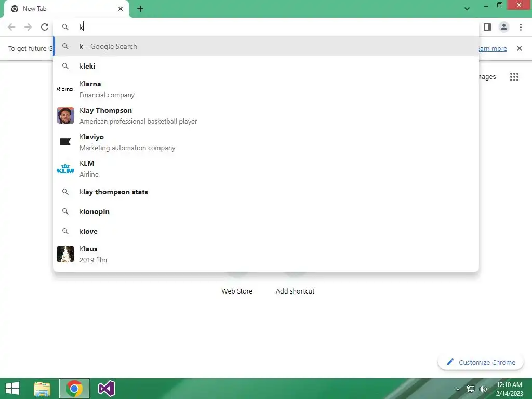532x399 pixels.
Task: Show hidden tray icons arrow
Action: pos(458,389)
